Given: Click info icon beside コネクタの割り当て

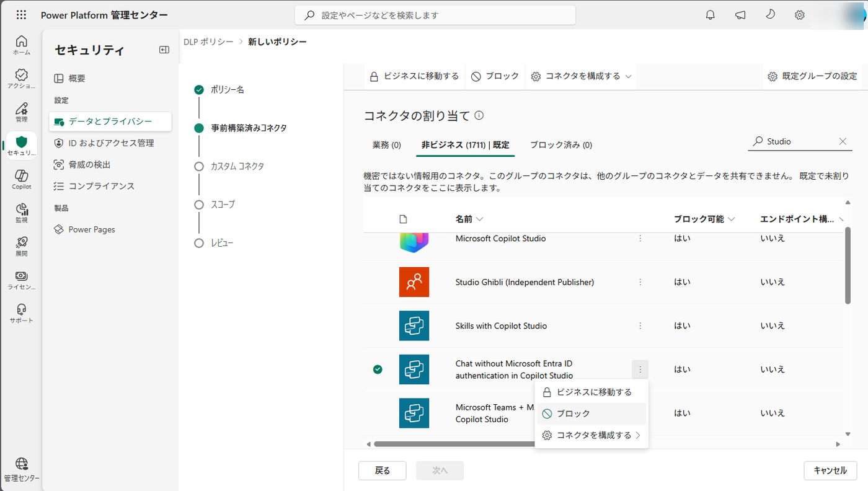Looking at the screenshot, I should [x=479, y=115].
